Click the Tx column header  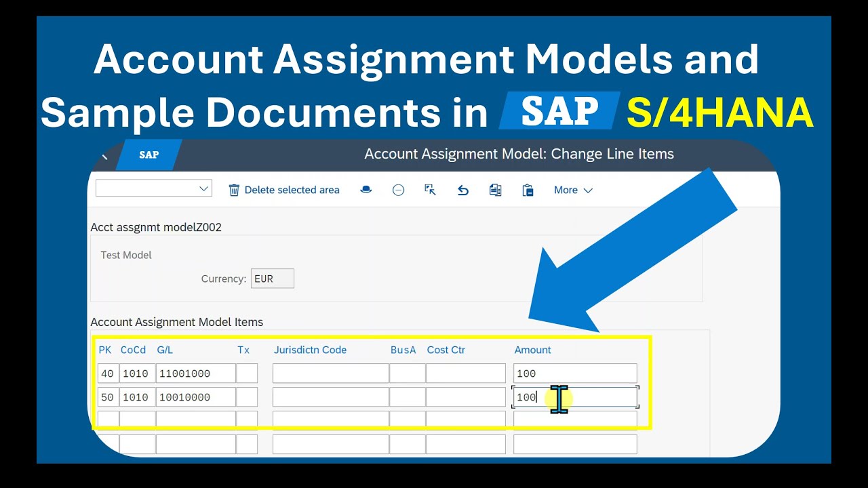243,350
